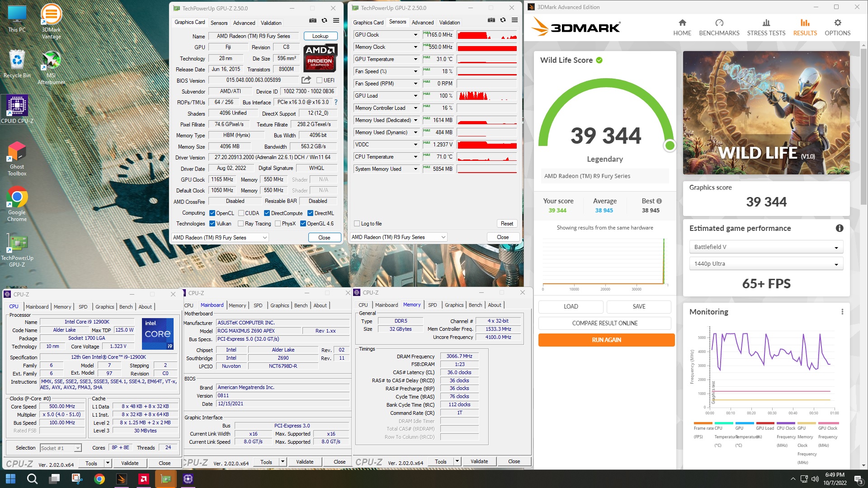
Task: Open Socket #1 selection dropdown in CPU-Z
Action: point(61,448)
